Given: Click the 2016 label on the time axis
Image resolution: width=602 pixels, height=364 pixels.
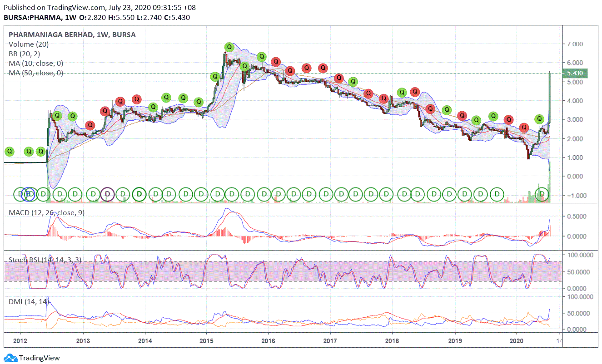Looking at the screenshot, I should coord(268,339).
